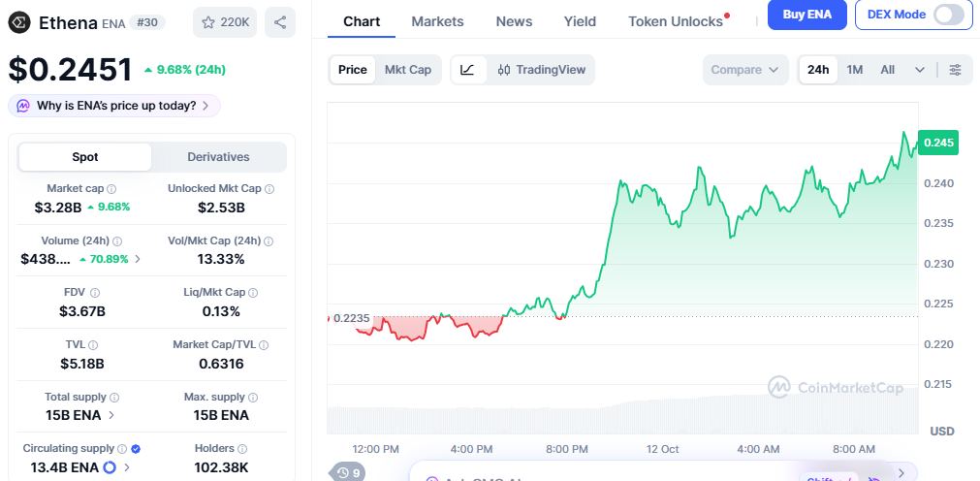
Task: Open the News tab
Action: [x=514, y=21]
